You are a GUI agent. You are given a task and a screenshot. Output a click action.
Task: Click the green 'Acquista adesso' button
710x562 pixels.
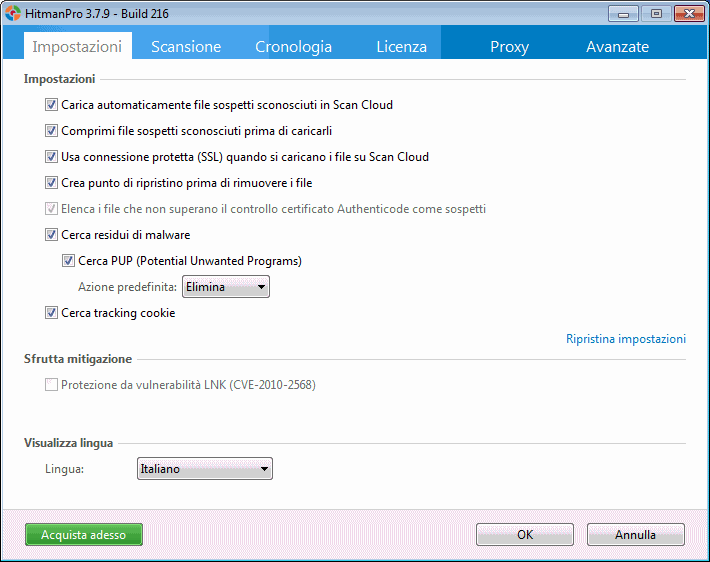point(84,535)
